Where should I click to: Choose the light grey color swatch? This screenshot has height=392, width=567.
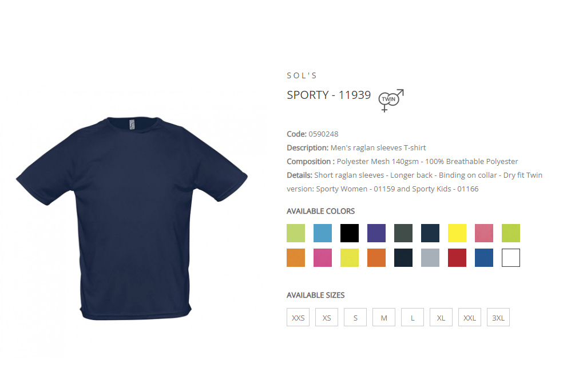(x=430, y=258)
